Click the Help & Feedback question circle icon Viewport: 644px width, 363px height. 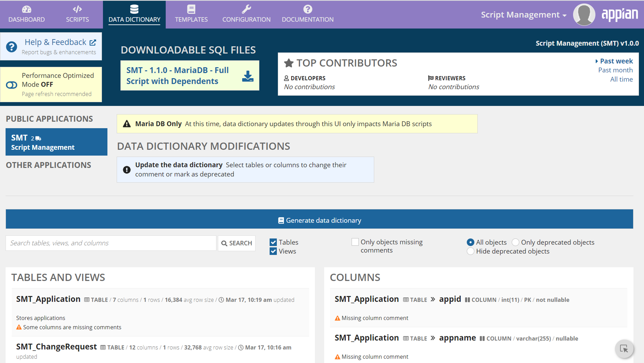coord(12,47)
